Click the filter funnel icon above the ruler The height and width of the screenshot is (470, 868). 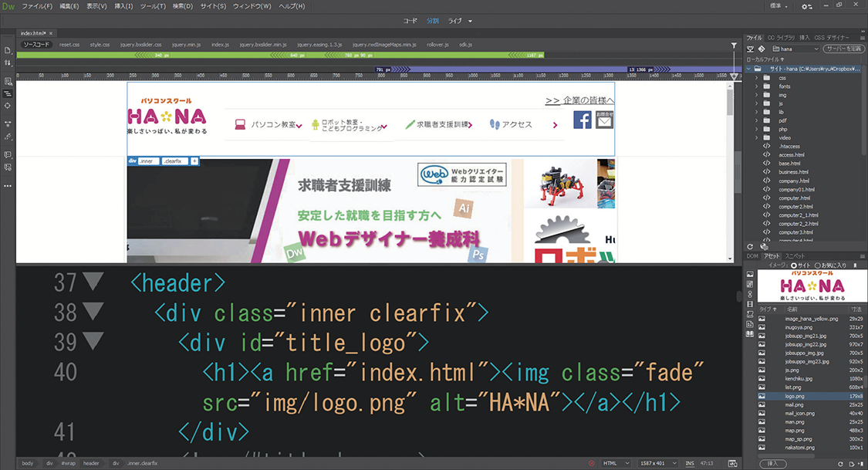734,46
